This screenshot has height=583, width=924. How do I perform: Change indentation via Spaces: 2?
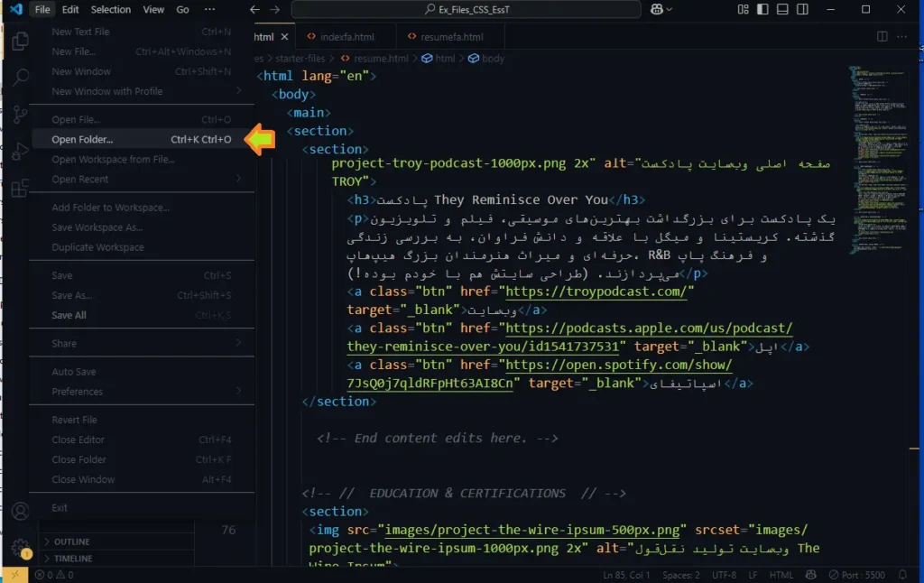(x=681, y=575)
